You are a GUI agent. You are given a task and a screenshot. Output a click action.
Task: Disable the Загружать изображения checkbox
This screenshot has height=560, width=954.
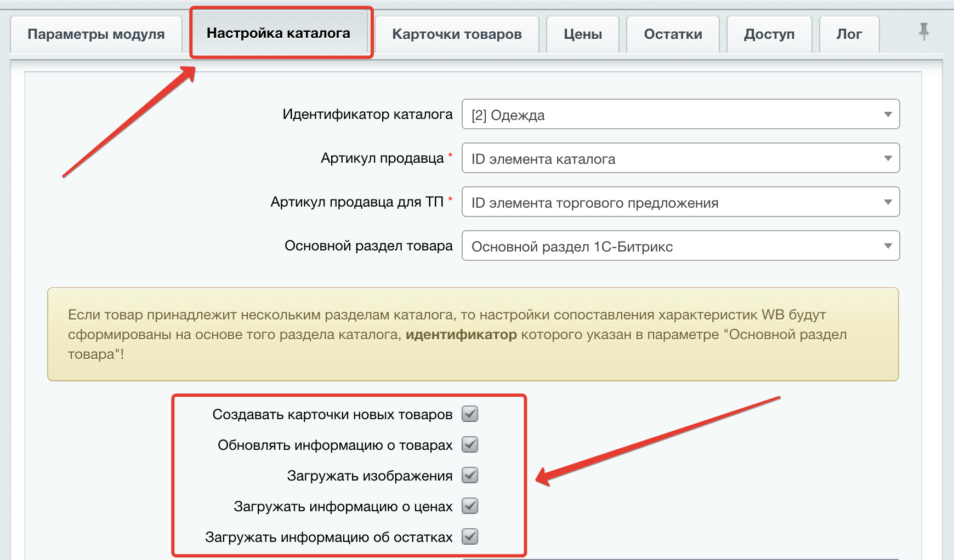470,476
